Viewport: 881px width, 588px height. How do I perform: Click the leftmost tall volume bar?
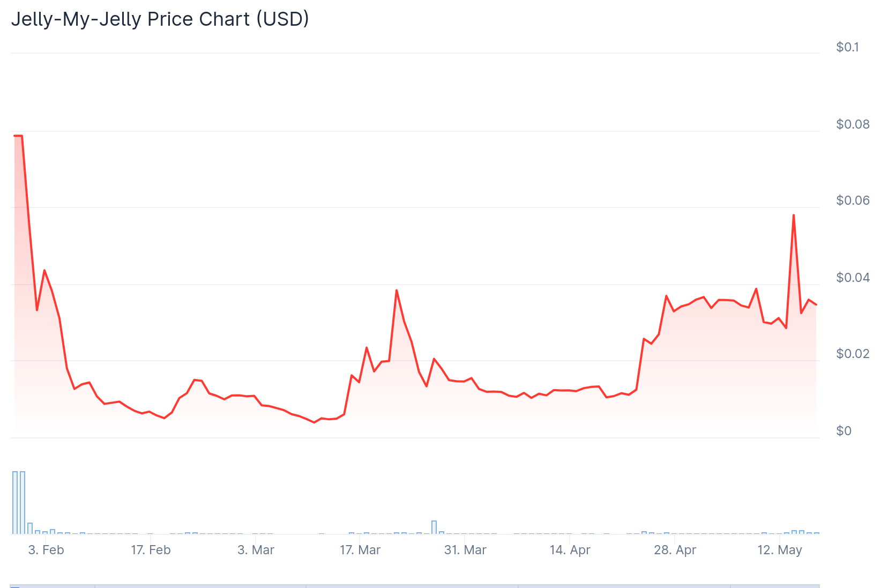coord(15,502)
